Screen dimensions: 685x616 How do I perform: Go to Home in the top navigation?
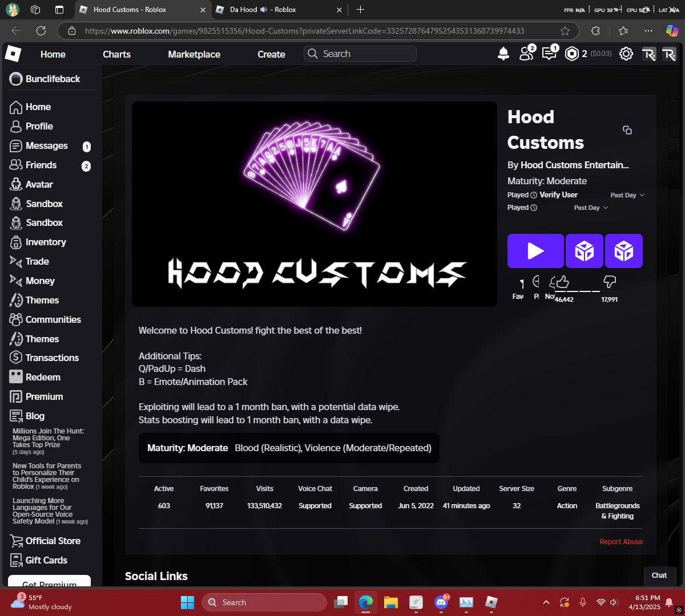click(x=53, y=54)
